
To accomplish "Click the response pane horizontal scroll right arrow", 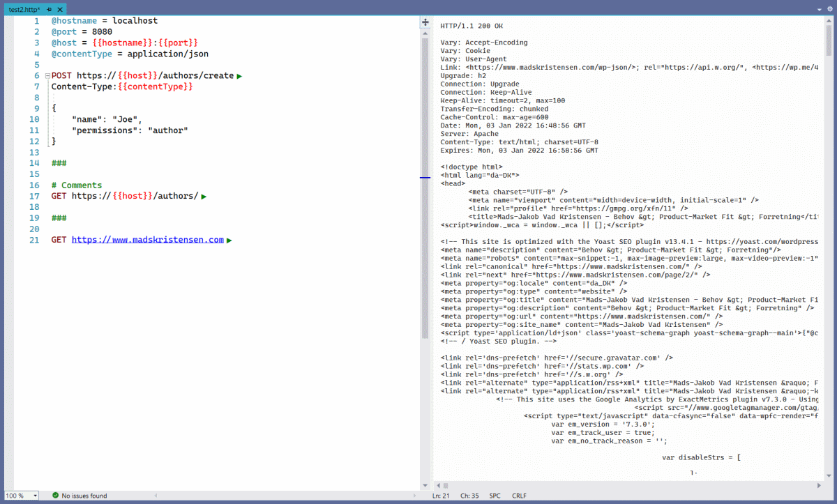I will point(820,484).
